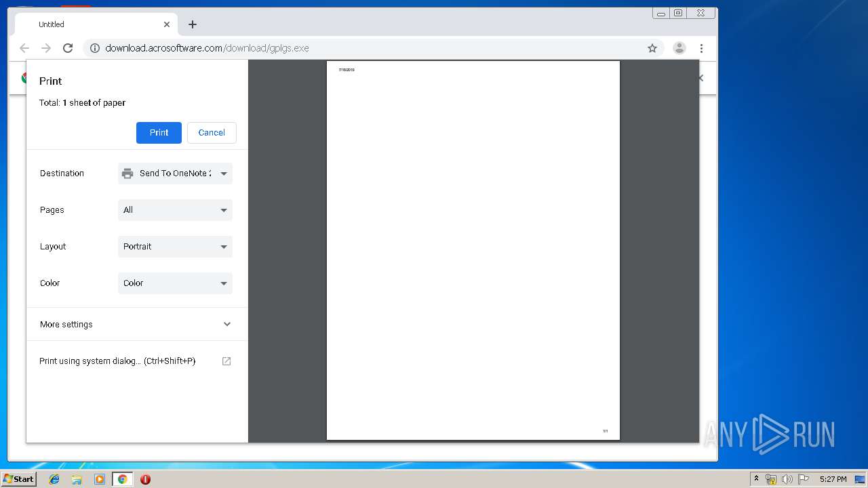868x488 pixels.
Task: Open volume control in system tray
Action: (x=787, y=479)
